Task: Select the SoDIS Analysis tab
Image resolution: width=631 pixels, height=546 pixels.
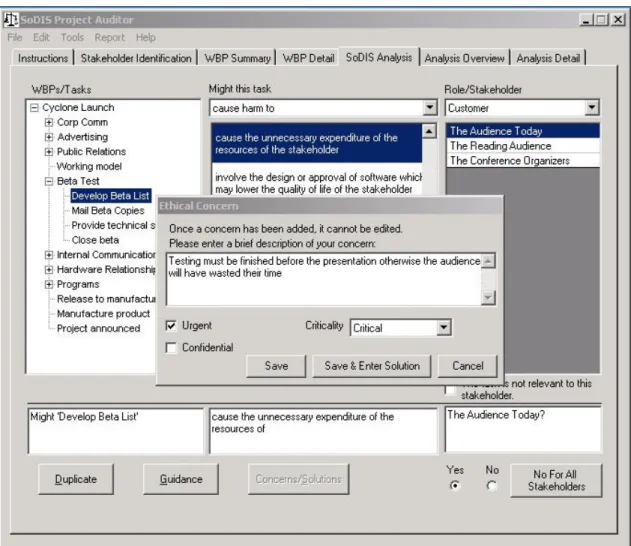Action: point(379,57)
